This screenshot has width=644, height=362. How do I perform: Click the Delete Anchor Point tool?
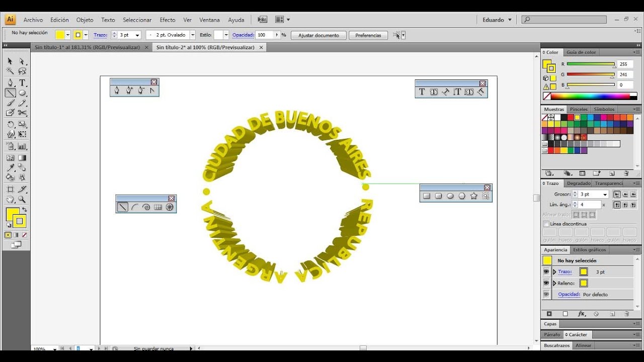(141, 90)
